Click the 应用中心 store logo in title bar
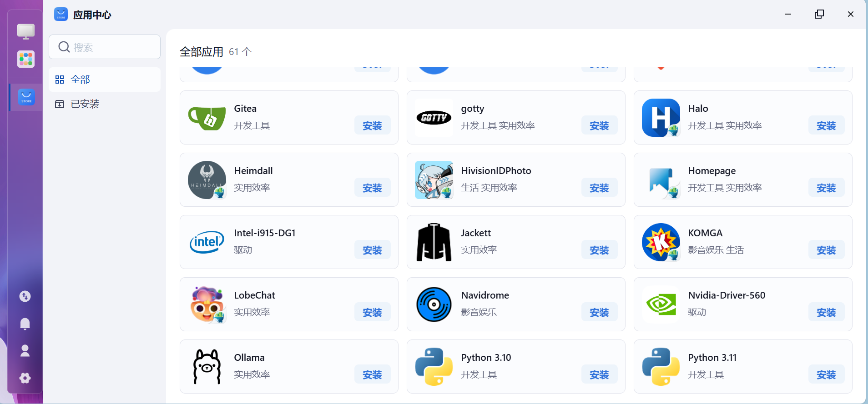Image resolution: width=868 pixels, height=404 pixels. click(x=61, y=14)
